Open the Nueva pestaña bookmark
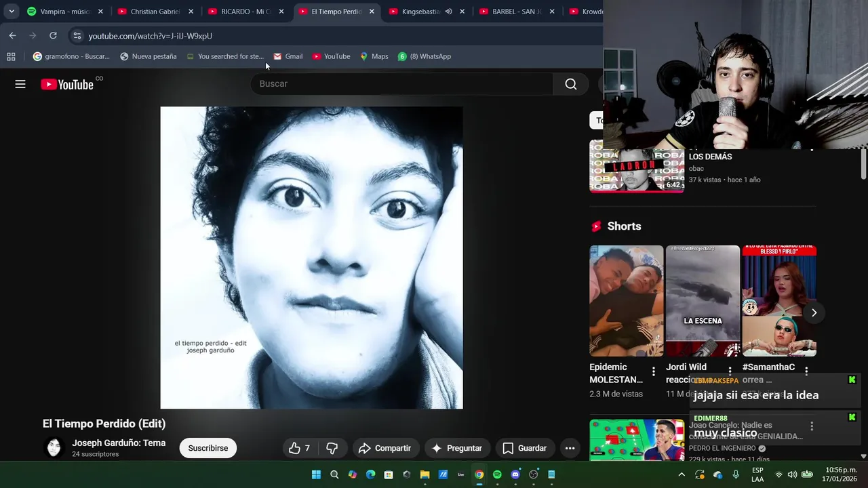The height and width of the screenshot is (488, 868). click(x=149, y=56)
